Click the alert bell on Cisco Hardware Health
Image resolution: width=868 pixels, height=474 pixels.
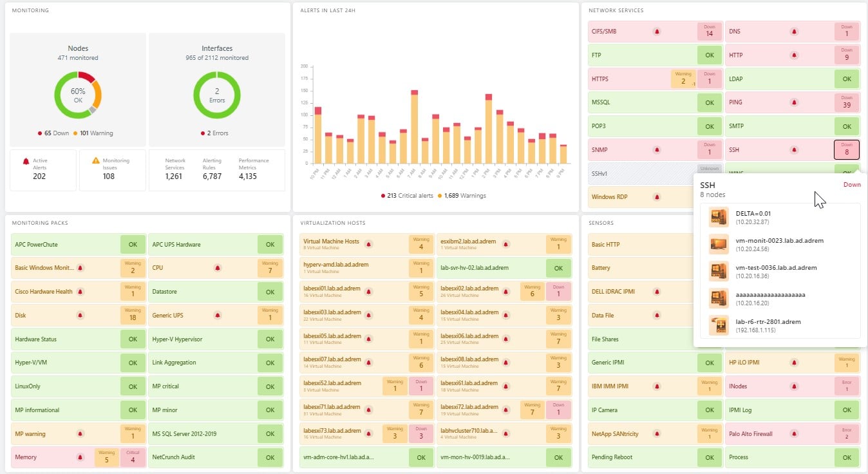point(80,292)
